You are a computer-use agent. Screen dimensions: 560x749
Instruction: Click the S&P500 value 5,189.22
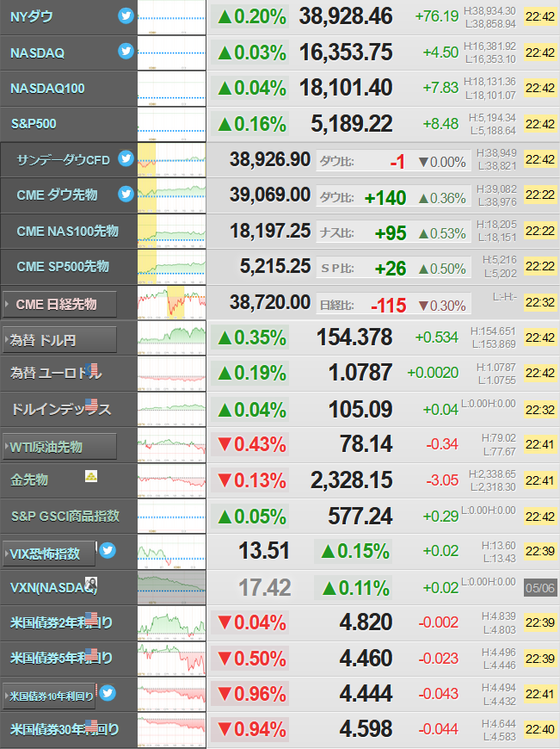(x=351, y=124)
